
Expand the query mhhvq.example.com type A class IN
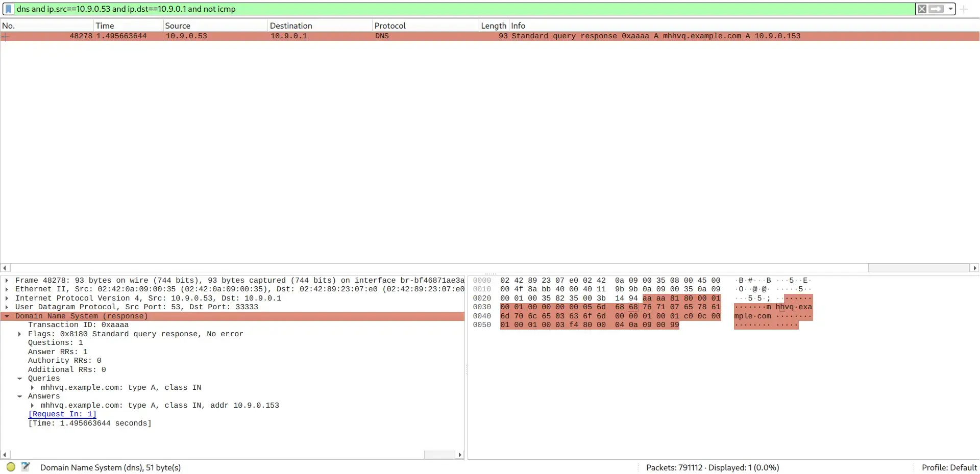32,388
